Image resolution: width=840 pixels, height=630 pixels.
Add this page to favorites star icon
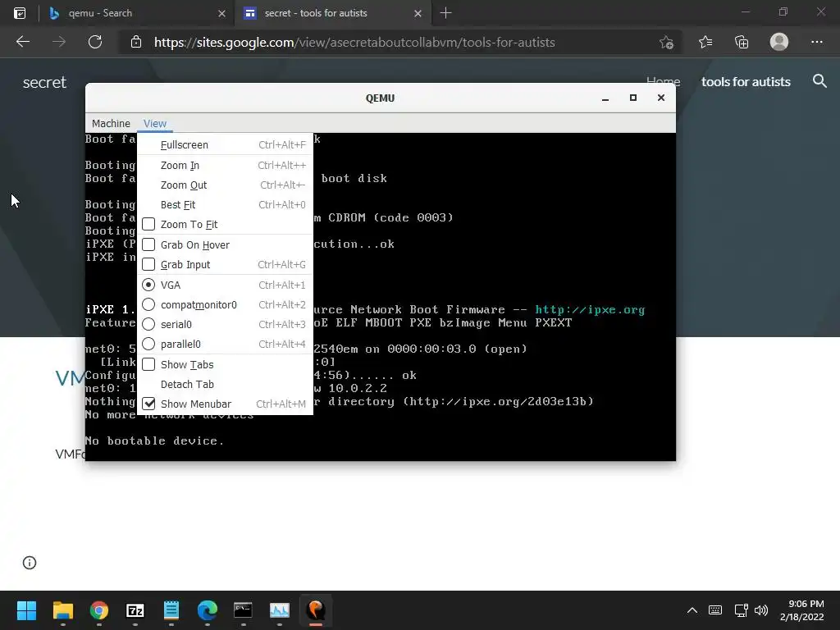666,43
